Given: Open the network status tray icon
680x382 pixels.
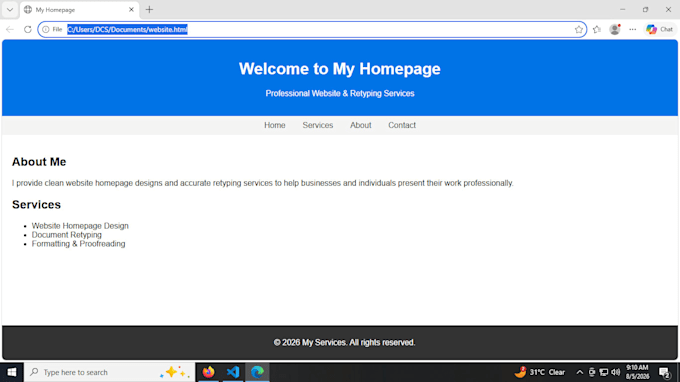Looking at the screenshot, I should tap(604, 372).
